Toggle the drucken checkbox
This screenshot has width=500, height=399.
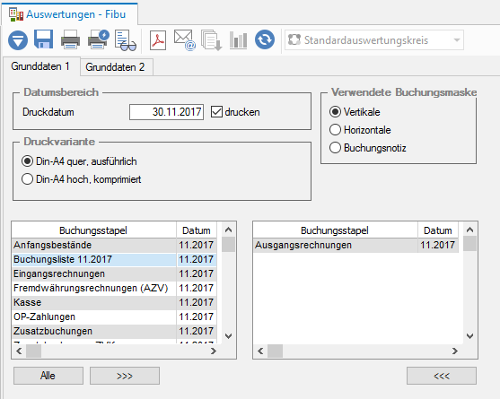coord(217,112)
